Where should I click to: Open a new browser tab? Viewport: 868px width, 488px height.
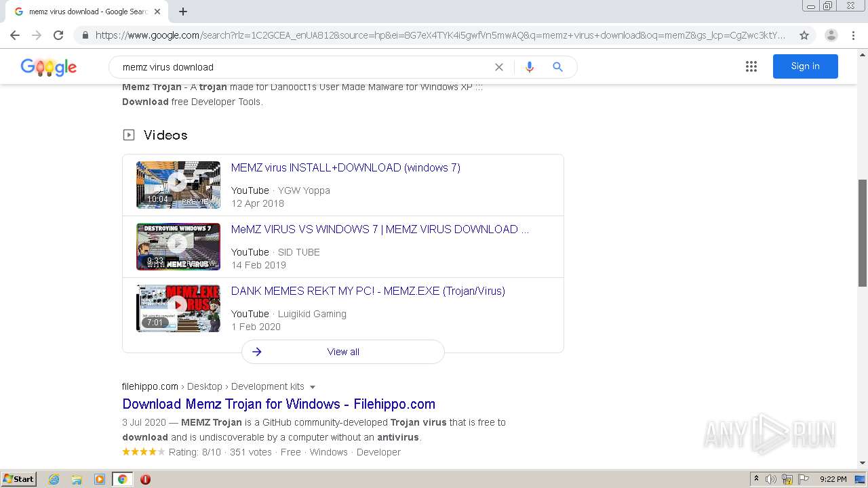click(x=183, y=12)
